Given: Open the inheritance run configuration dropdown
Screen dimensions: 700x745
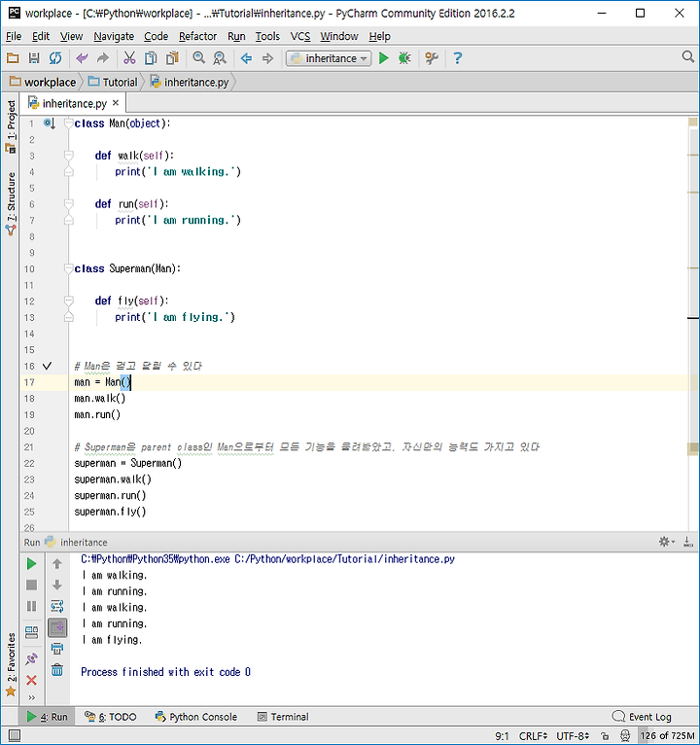Looking at the screenshot, I should (329, 58).
